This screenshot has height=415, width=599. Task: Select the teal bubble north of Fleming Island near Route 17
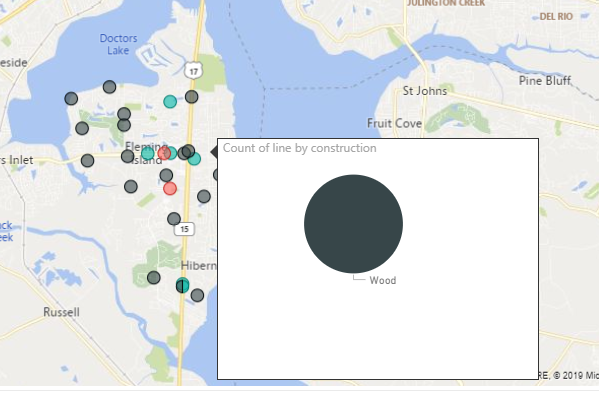click(x=170, y=102)
